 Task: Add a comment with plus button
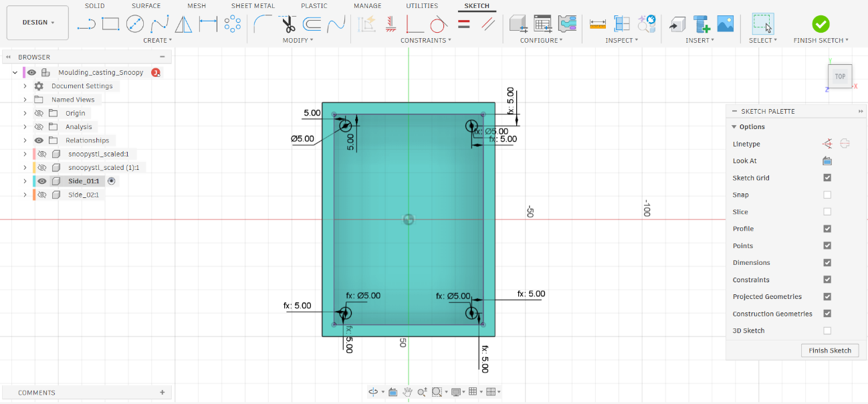point(162,393)
